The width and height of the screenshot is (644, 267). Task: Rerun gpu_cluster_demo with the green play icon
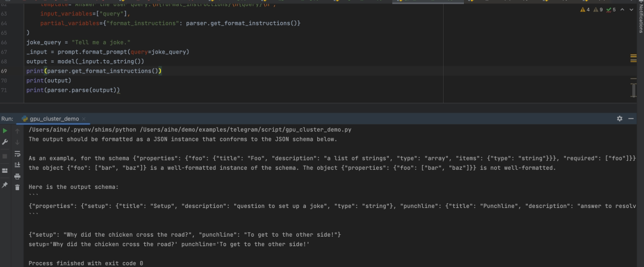pyautogui.click(x=5, y=129)
